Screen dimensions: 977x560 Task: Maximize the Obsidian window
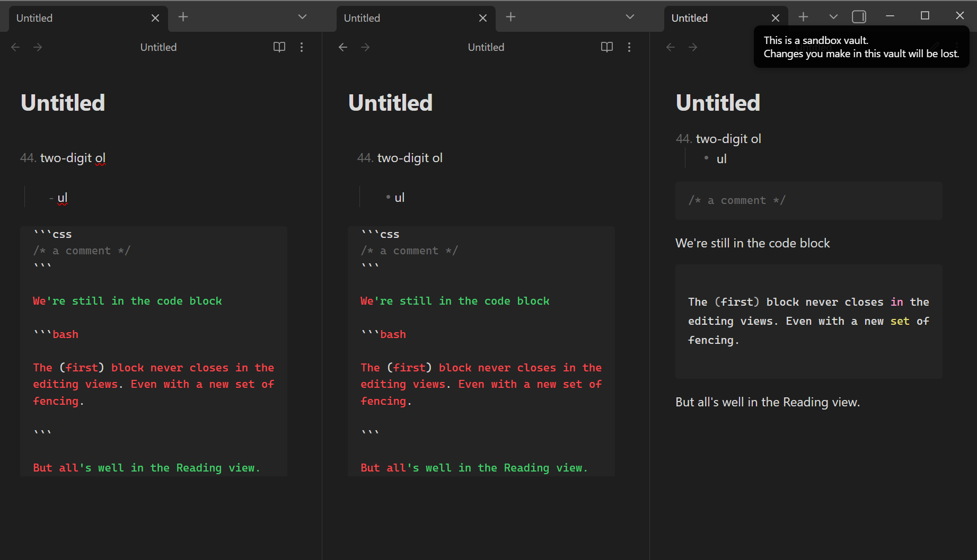pos(925,16)
